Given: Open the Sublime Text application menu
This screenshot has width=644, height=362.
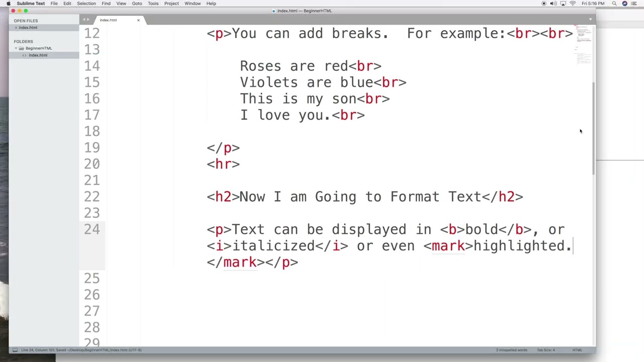Looking at the screenshot, I should pos(31,4).
